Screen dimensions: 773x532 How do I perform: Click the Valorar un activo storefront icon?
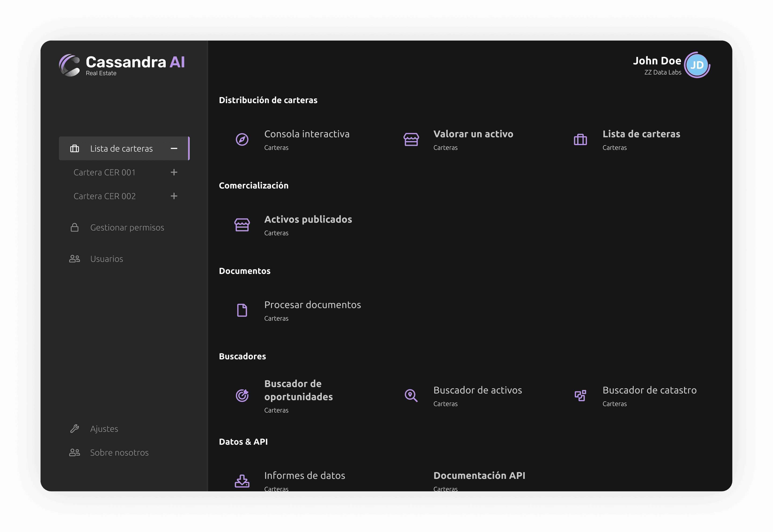click(x=411, y=139)
